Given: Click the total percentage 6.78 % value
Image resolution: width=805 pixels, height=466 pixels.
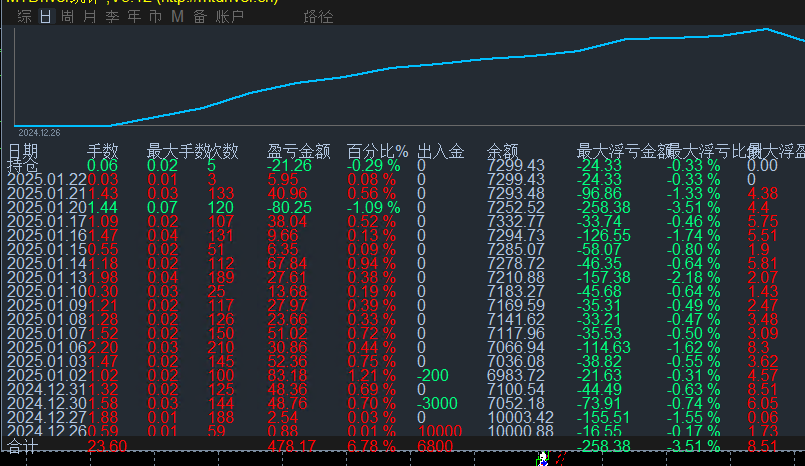Looking at the screenshot, I should (x=372, y=446).
